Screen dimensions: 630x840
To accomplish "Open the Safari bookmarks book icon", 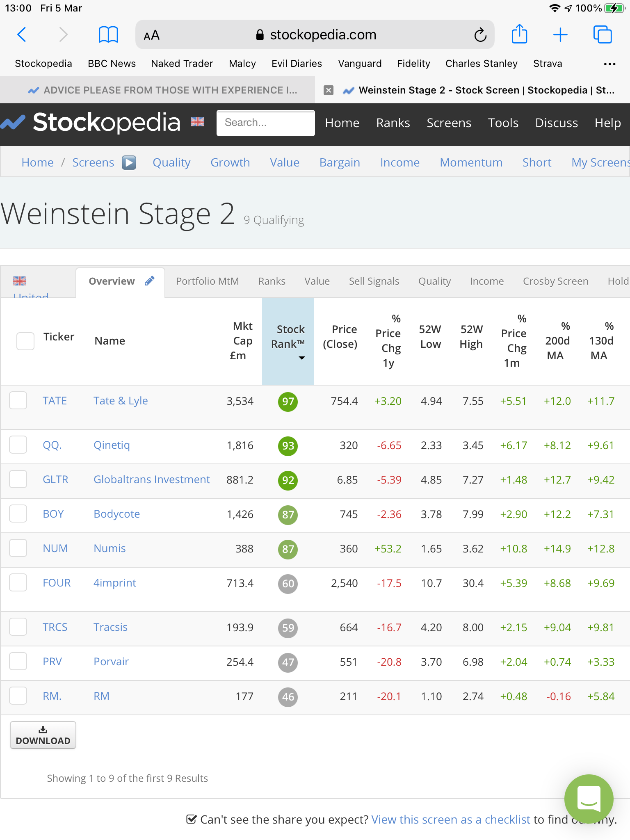I will [108, 35].
